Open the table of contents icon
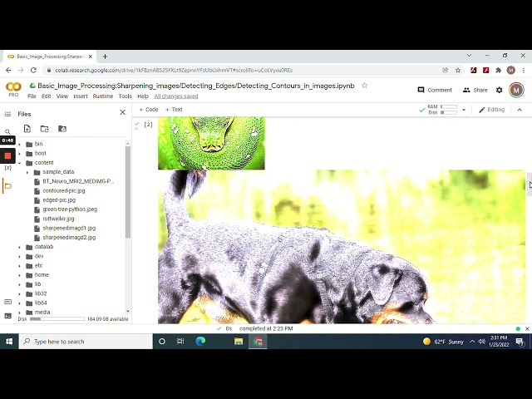 pos(7,114)
